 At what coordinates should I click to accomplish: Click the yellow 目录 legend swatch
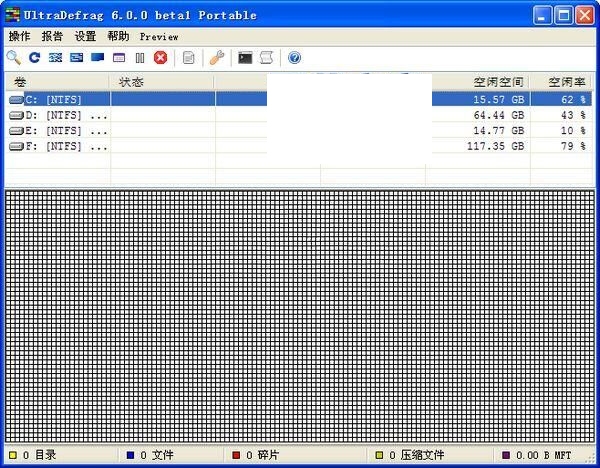[13, 455]
